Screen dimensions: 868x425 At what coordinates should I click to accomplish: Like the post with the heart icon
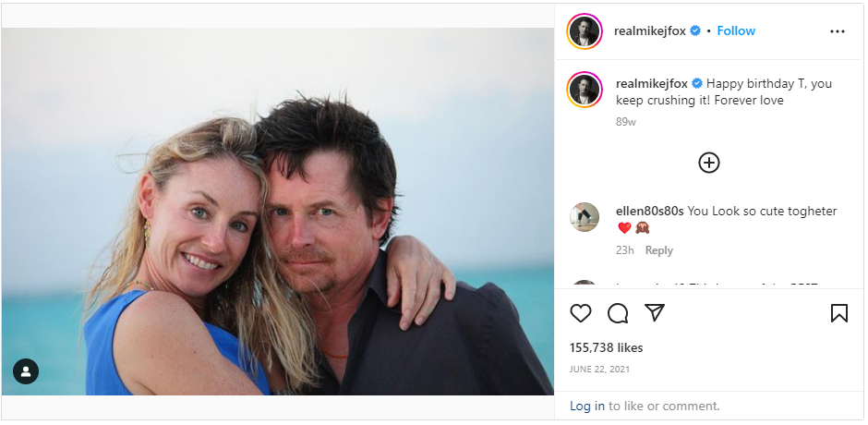tap(580, 313)
